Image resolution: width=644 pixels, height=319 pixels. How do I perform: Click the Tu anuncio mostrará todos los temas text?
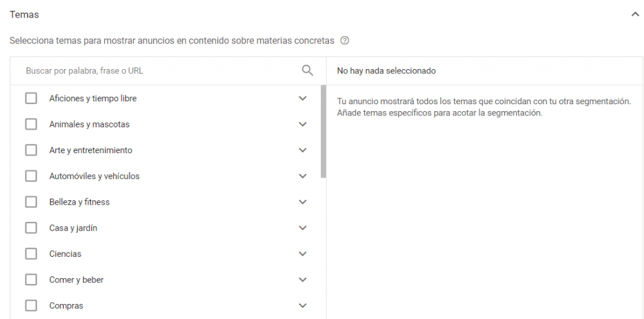(484, 107)
